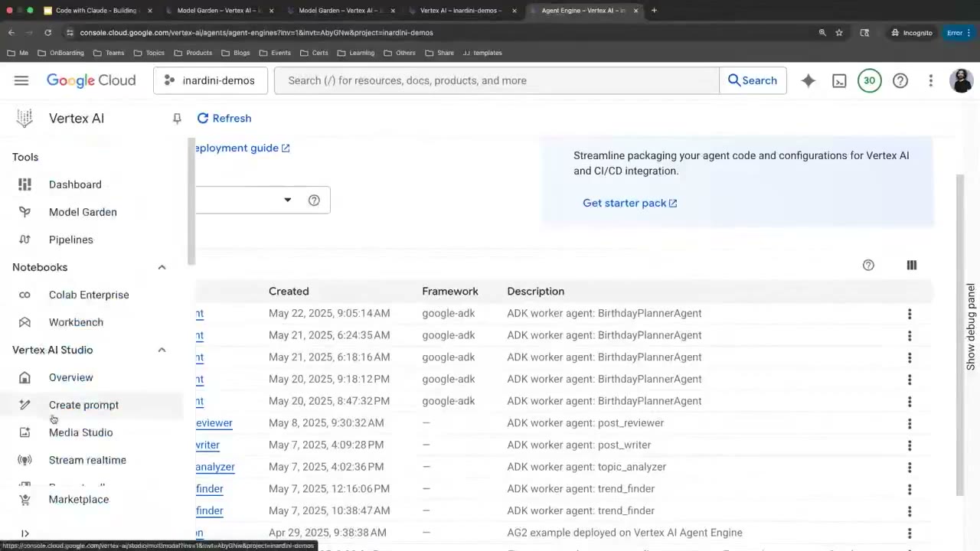Open actions menu for May 7 10:38:47 row
This screenshot has width=980, height=551.
point(910,511)
